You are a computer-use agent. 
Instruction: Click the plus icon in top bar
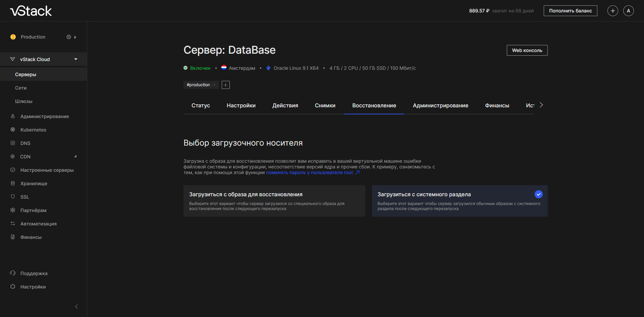pyautogui.click(x=612, y=11)
